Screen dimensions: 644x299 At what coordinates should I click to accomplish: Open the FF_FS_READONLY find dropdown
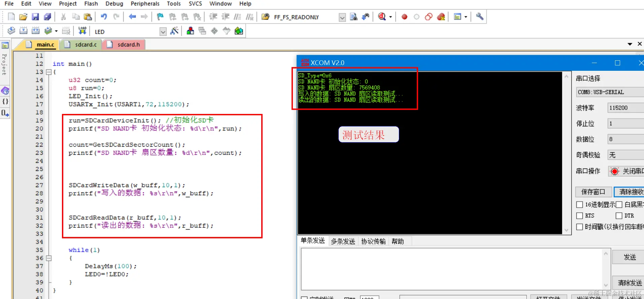342,17
